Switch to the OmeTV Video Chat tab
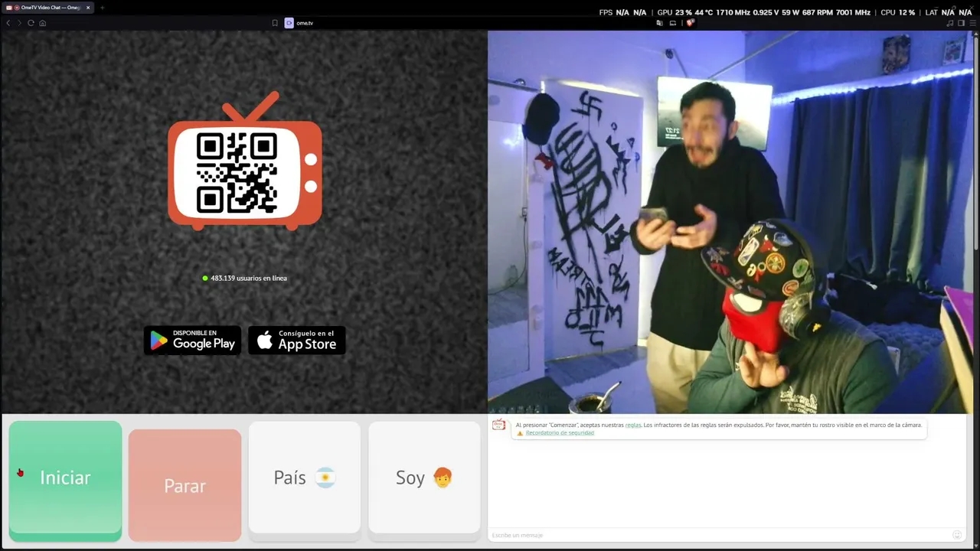 point(47,8)
